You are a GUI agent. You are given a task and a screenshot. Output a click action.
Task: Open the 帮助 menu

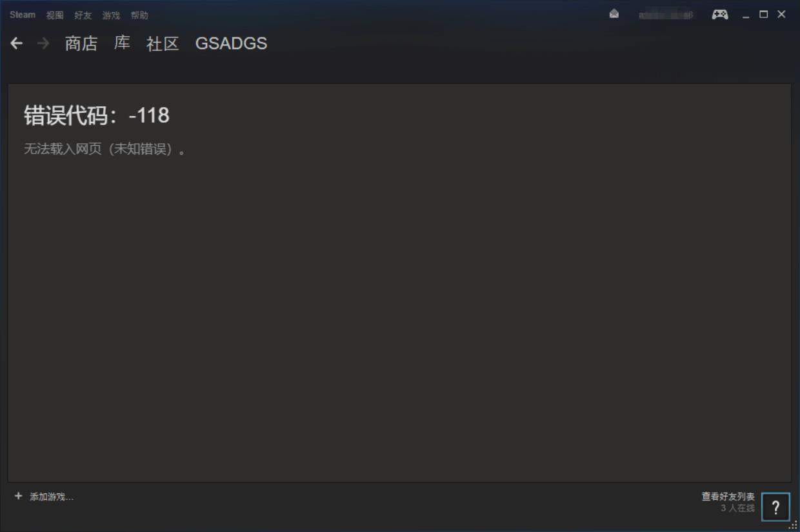tap(139, 15)
